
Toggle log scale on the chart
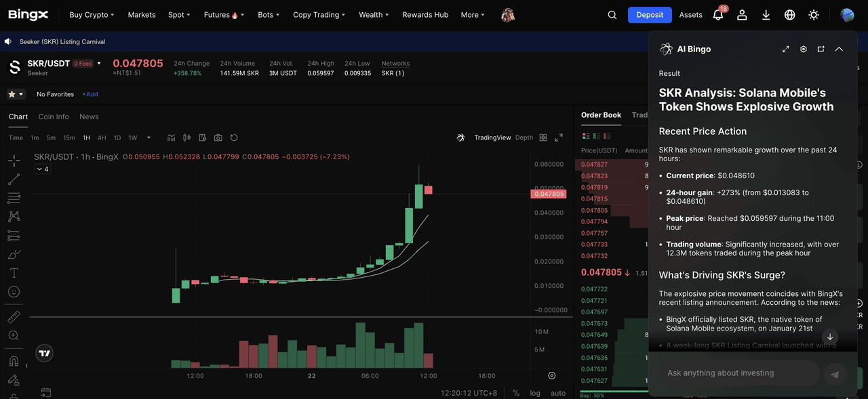535,393
